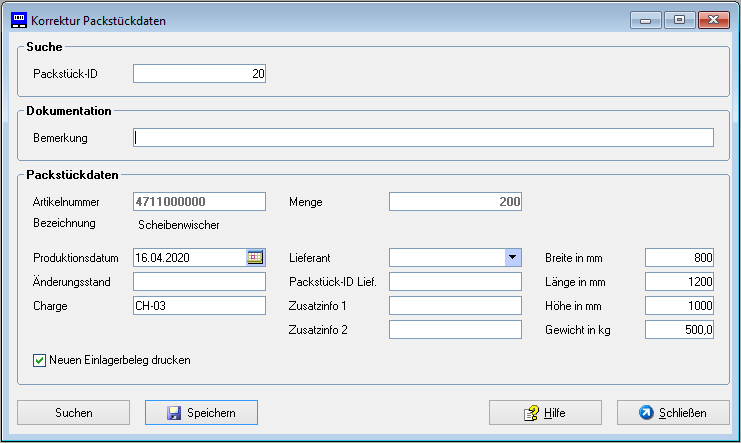The image size is (741, 443).
Task: Click the application icon in title bar
Action: click(x=18, y=20)
